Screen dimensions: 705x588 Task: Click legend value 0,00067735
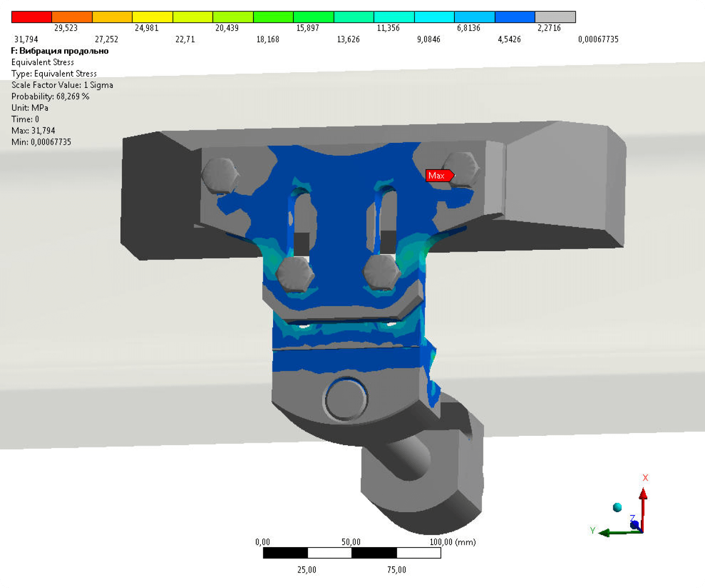tap(599, 40)
